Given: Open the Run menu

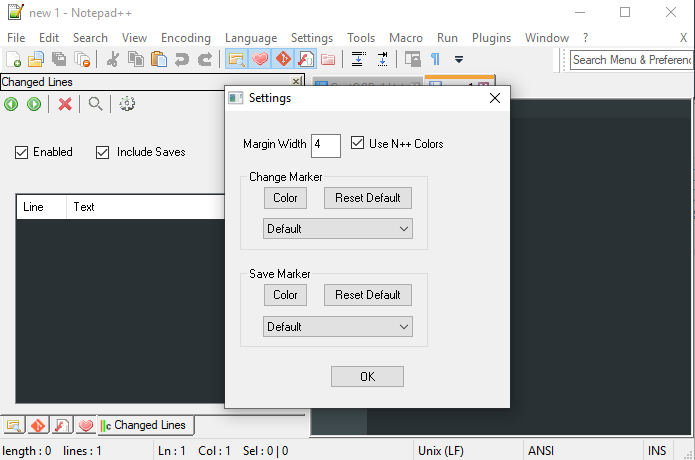Looking at the screenshot, I should [x=447, y=38].
